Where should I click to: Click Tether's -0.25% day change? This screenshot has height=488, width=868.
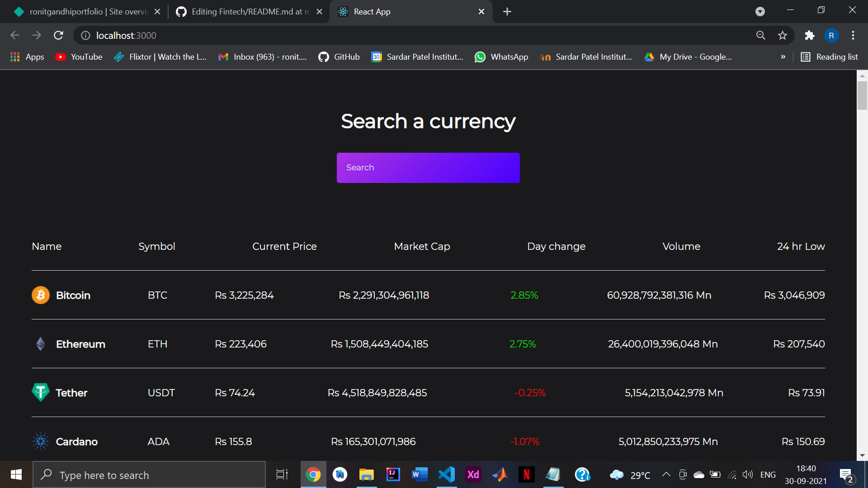point(530,393)
